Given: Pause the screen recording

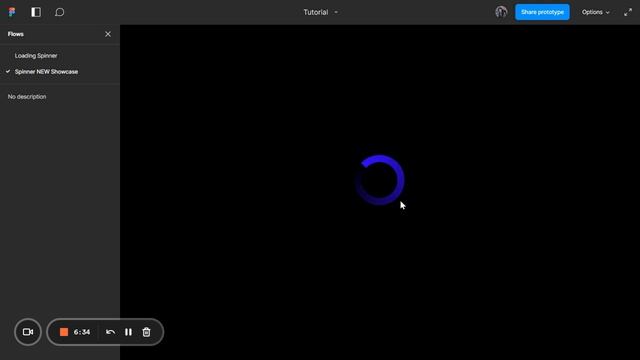Looking at the screenshot, I should (x=128, y=332).
